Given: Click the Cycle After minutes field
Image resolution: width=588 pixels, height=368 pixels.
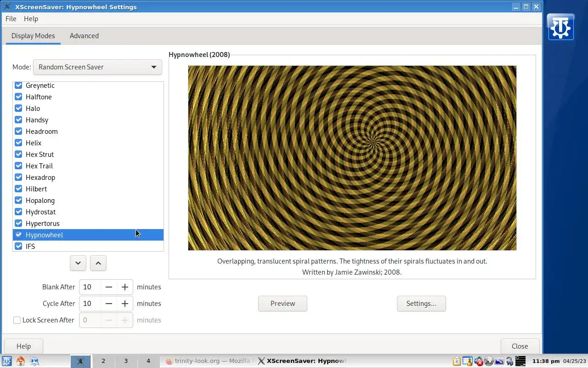Looking at the screenshot, I should (x=90, y=304).
